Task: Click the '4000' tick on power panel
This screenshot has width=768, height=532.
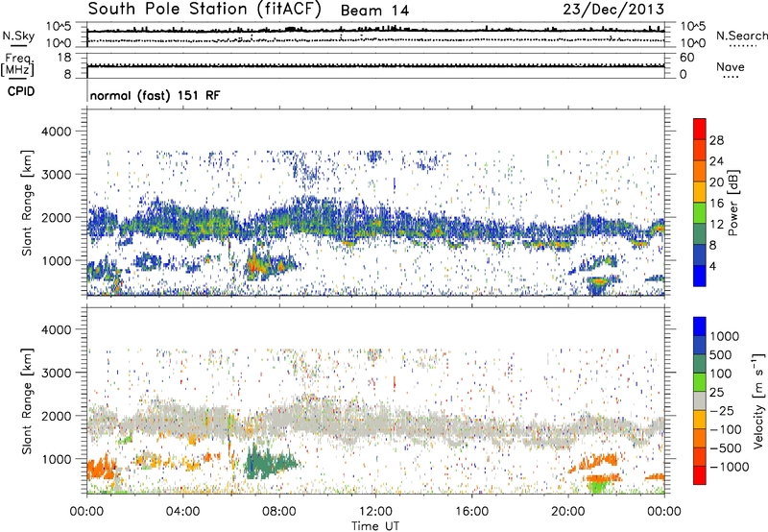Action: 57,132
